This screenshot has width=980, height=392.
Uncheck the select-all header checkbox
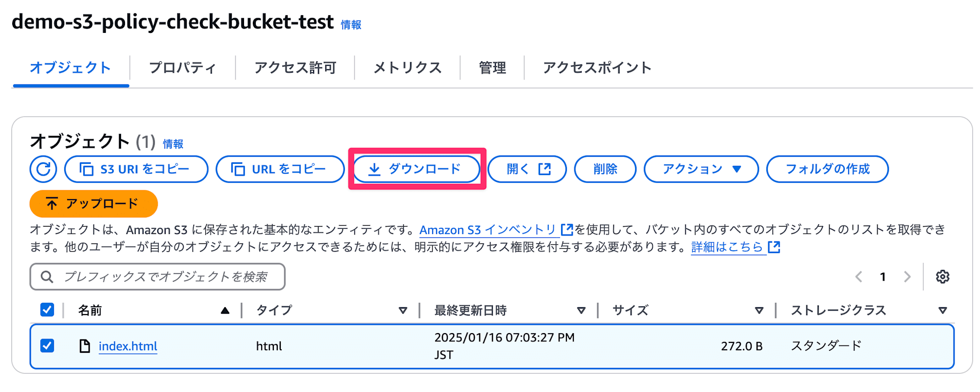pos(47,310)
